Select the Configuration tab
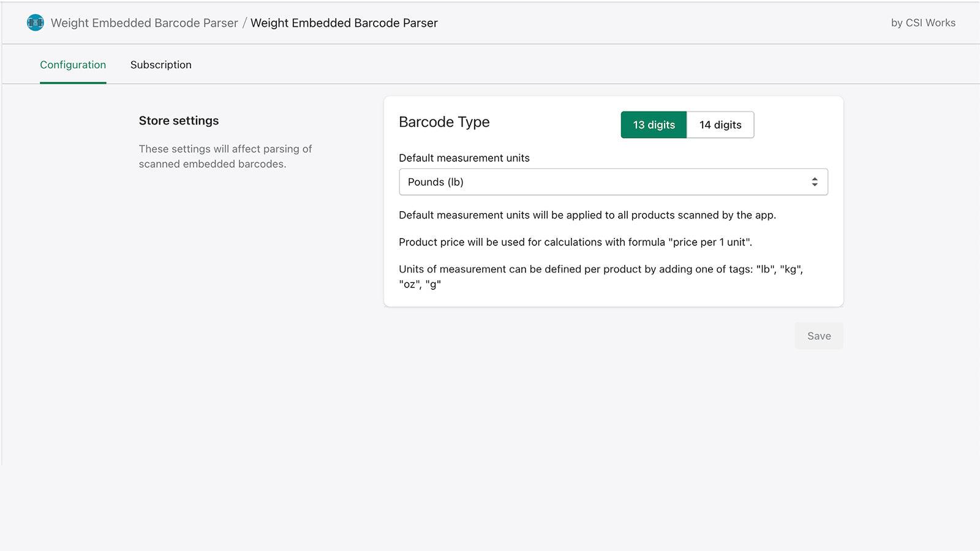Viewport: 980px width, 551px height. [72, 64]
